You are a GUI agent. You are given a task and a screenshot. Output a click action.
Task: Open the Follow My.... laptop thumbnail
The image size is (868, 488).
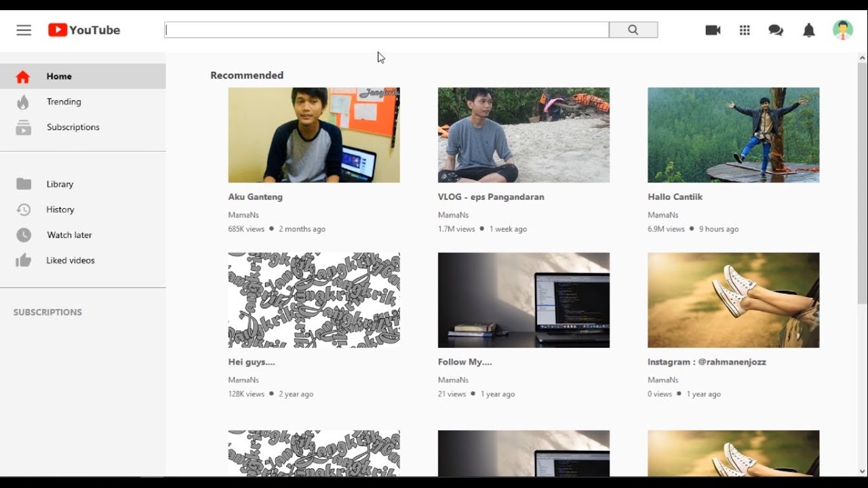click(524, 300)
